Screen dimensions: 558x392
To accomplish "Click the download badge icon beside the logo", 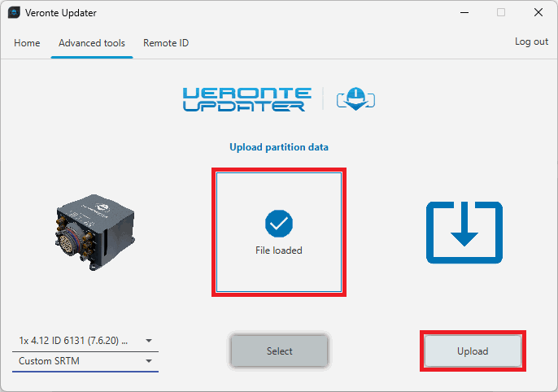I will point(354,99).
